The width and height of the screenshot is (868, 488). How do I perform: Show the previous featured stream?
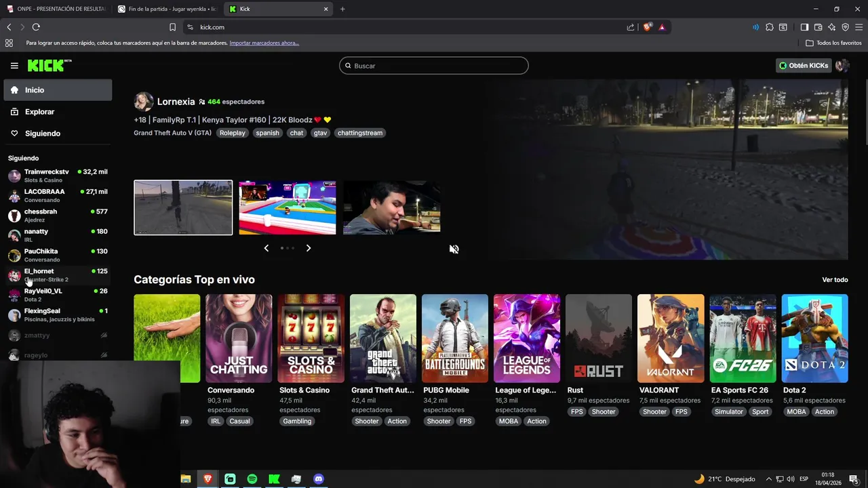tap(266, 248)
